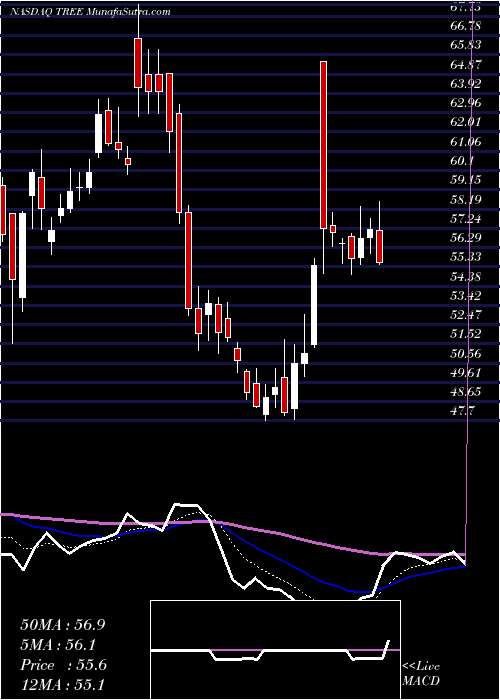
Task: Select the 52.47 price axis label
Action: tap(466, 315)
